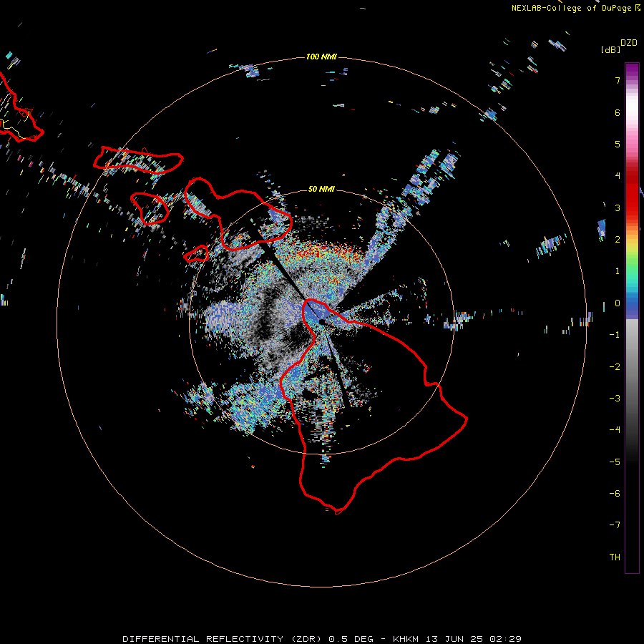Click the [dB] unit label
644x644 pixels.
coord(611,49)
